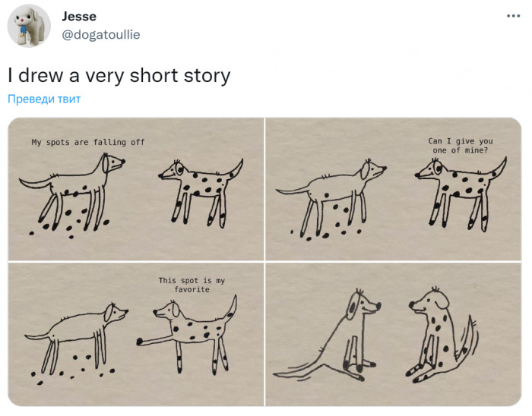Click Jesse's toy dog profile avatar
The image size is (532, 416).
29,26
